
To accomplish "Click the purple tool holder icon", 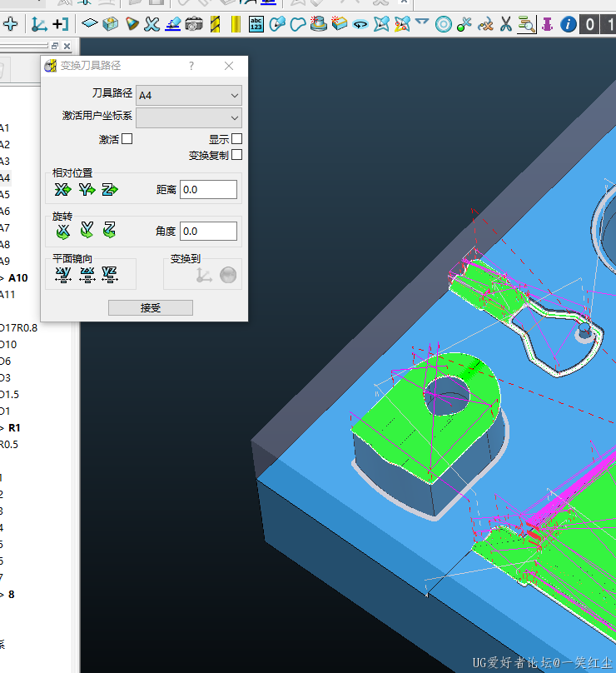I will coord(548,24).
